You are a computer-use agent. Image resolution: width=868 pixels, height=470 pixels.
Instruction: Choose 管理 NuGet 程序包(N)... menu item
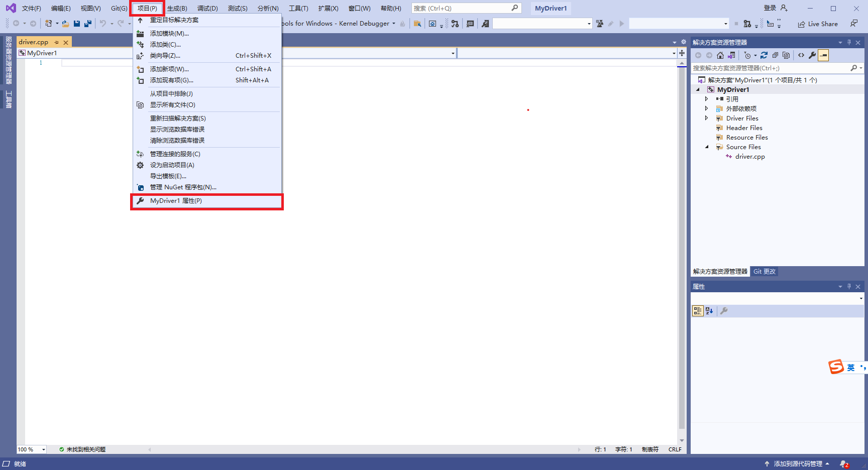tap(207, 187)
